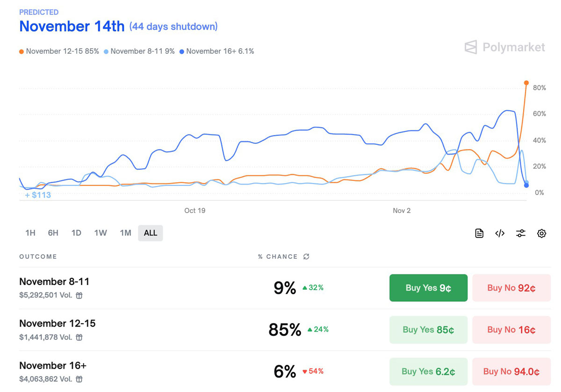Click gift icon under November 12-15
The height and width of the screenshot is (392, 561).
[79, 337]
